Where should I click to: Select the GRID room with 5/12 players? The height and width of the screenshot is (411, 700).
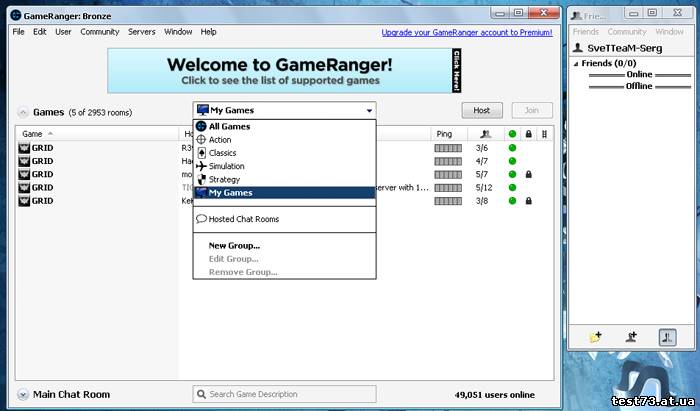(x=284, y=187)
